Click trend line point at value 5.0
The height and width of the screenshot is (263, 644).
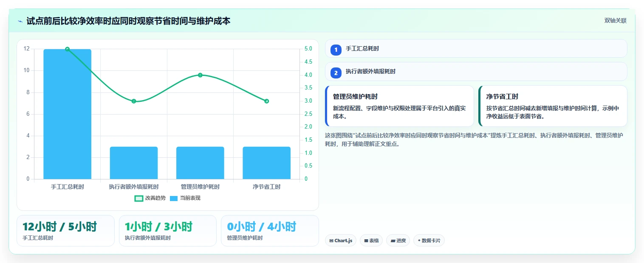pyautogui.click(x=67, y=49)
